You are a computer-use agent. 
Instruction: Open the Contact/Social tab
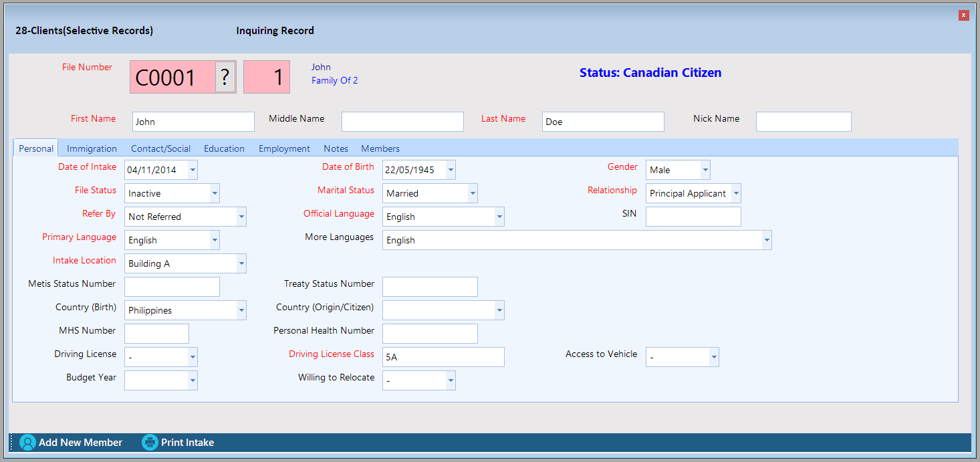click(x=160, y=148)
